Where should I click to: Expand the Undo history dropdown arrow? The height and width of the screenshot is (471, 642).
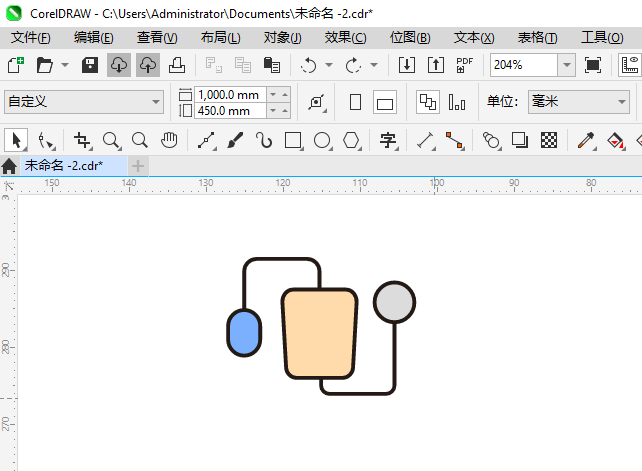329,65
